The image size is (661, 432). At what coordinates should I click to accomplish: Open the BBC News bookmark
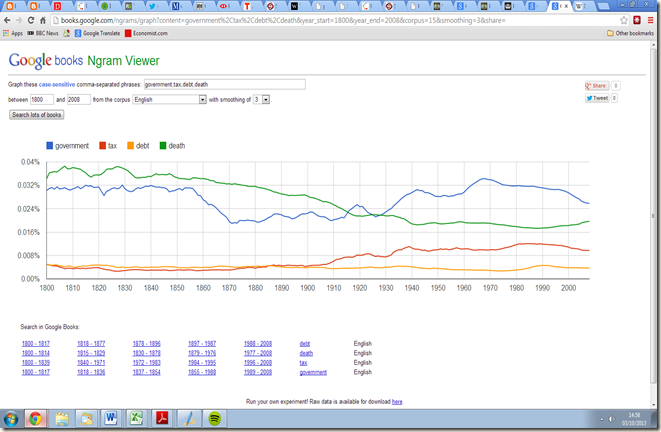tap(43, 33)
